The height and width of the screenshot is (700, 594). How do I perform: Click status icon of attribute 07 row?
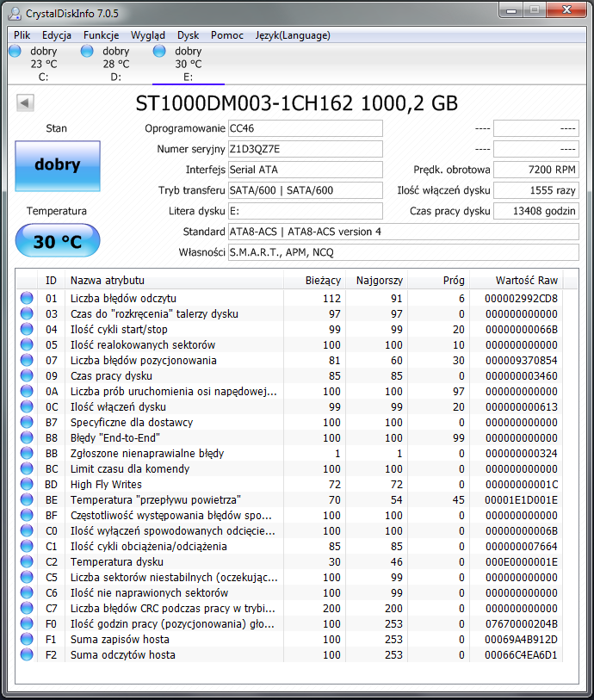click(x=27, y=360)
